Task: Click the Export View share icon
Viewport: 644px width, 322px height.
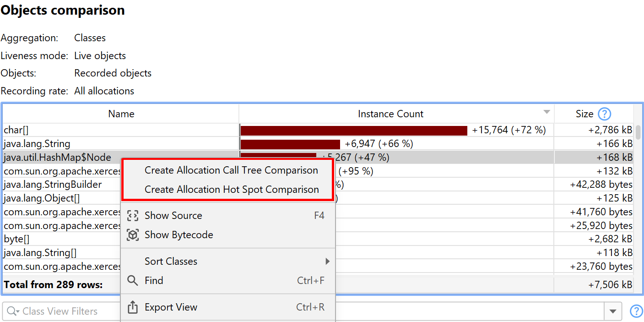Action: 133,307
